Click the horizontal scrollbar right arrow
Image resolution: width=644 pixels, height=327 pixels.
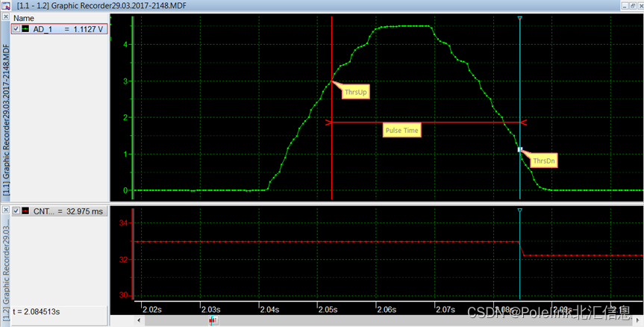click(637, 320)
